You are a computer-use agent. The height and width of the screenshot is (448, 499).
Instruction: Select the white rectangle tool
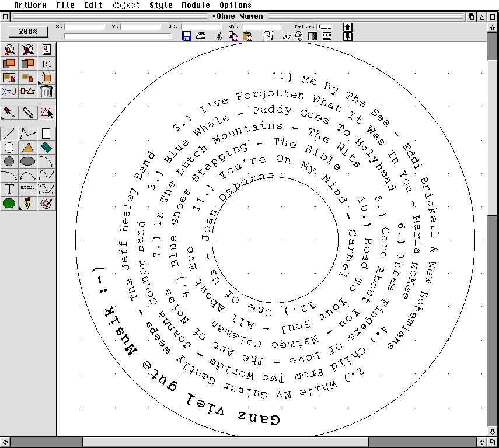(x=47, y=134)
